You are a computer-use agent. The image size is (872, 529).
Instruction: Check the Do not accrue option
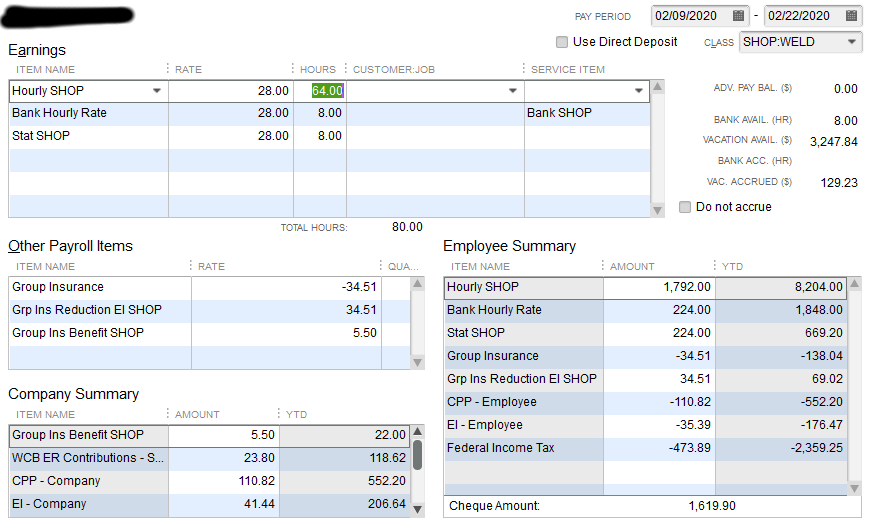point(685,207)
